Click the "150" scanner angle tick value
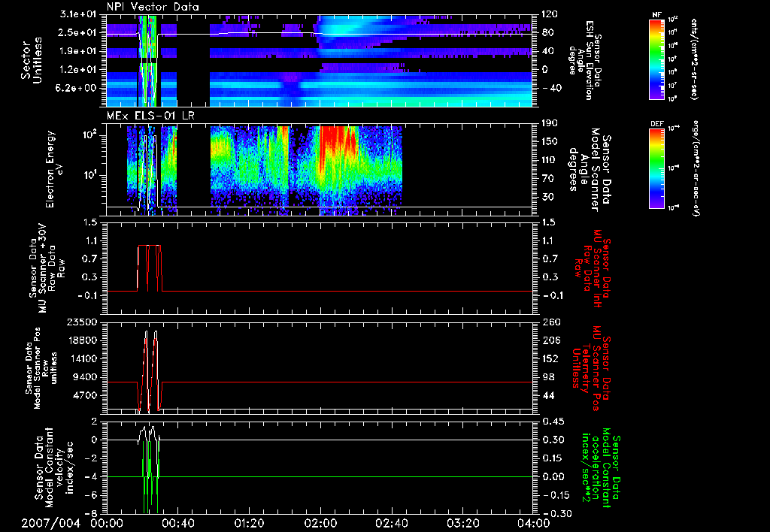The height and width of the screenshot is (532, 770). point(550,141)
